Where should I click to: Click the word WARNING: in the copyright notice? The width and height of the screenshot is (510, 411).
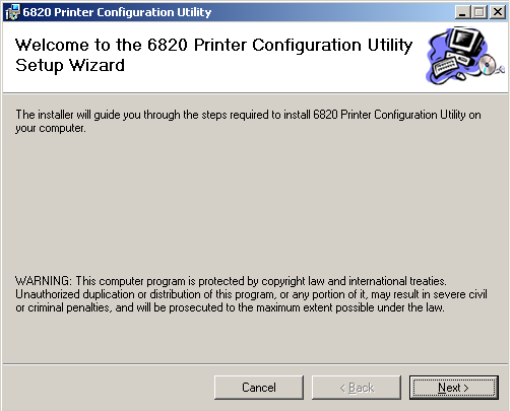click(x=43, y=281)
